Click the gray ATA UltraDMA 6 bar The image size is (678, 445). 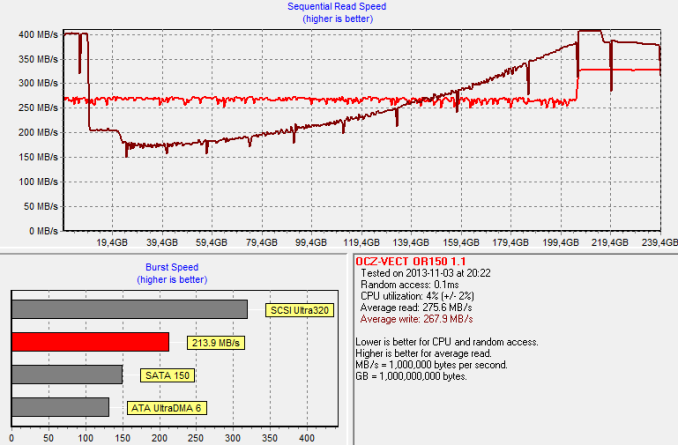tap(61, 407)
